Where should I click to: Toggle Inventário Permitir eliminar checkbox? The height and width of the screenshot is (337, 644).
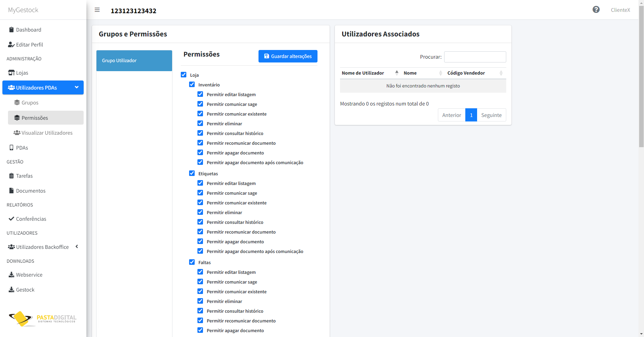pos(200,123)
